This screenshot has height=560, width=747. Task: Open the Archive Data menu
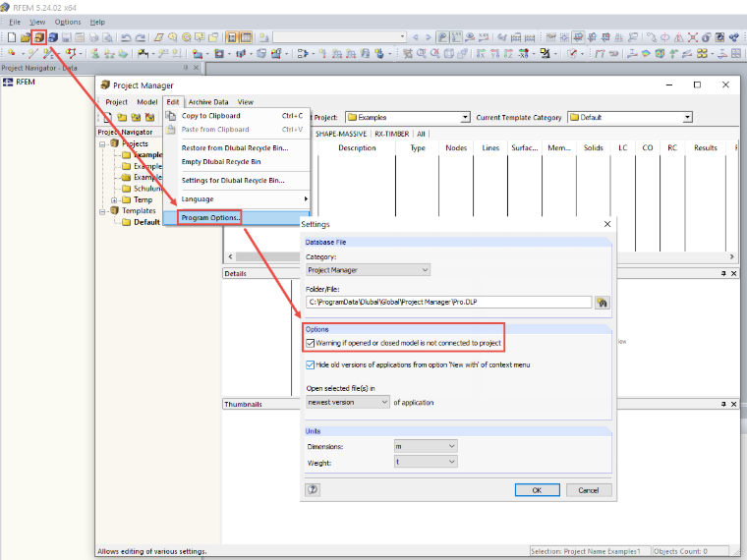click(x=208, y=102)
